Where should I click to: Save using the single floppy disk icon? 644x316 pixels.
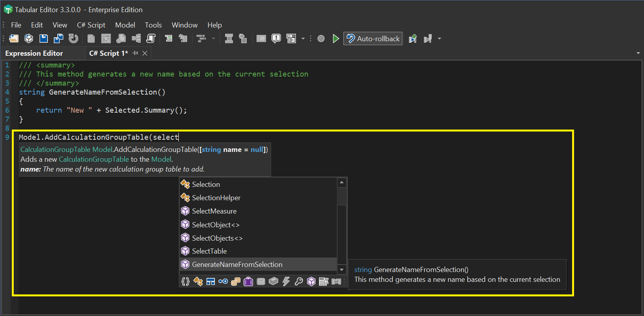pyautogui.click(x=44, y=38)
